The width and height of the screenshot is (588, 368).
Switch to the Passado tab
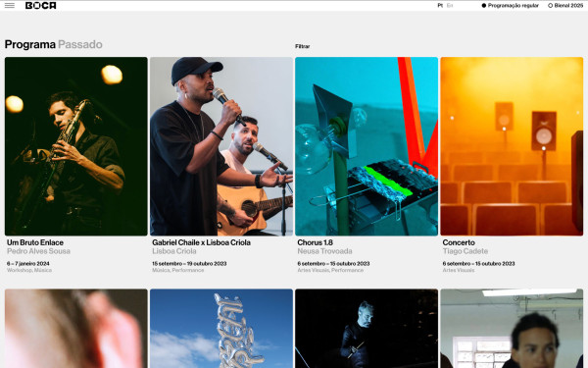[80, 44]
